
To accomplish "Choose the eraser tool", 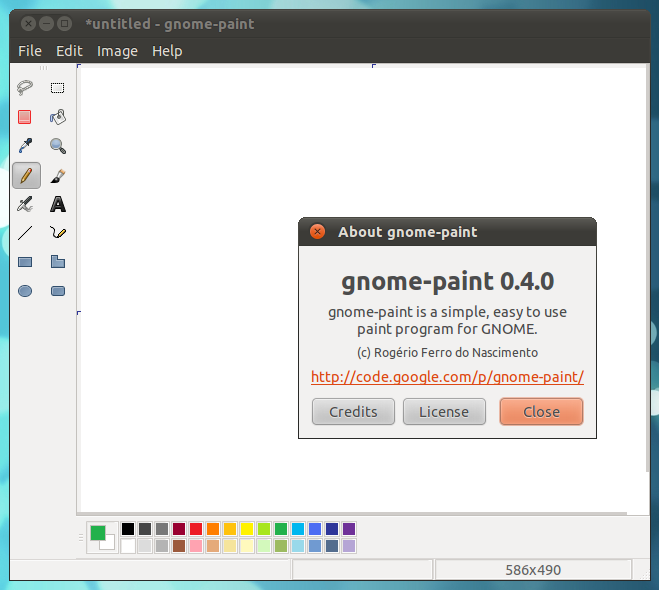I will [x=25, y=117].
